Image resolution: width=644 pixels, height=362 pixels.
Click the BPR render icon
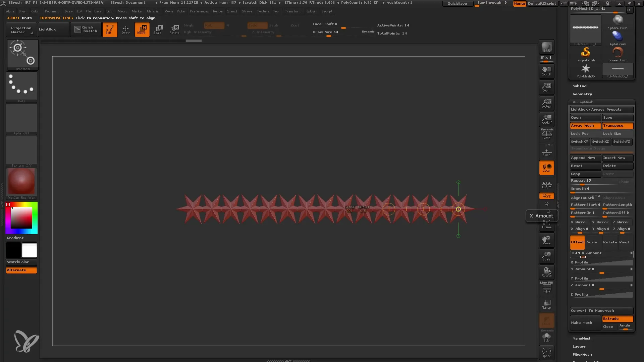pos(546,47)
